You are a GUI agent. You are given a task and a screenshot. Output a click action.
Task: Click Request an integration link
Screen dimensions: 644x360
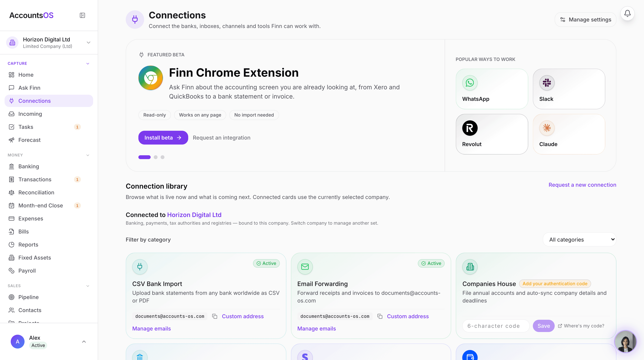[222, 137]
